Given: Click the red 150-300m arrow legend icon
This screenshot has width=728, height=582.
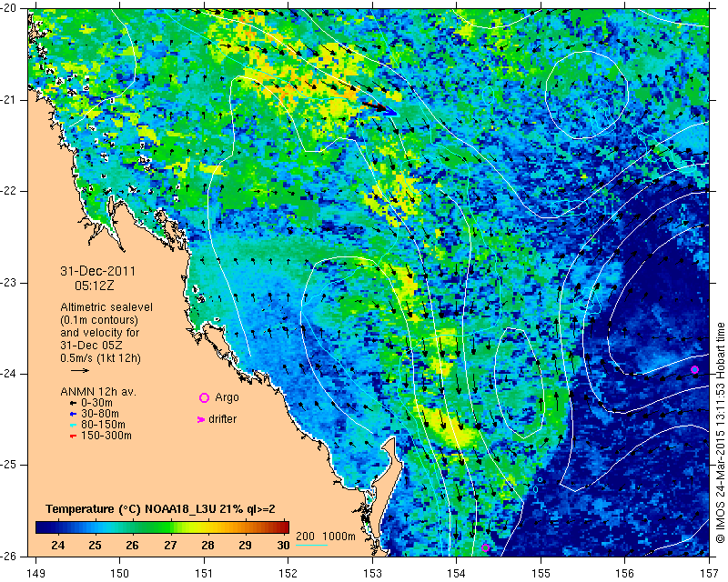Looking at the screenshot, I should [x=73, y=436].
